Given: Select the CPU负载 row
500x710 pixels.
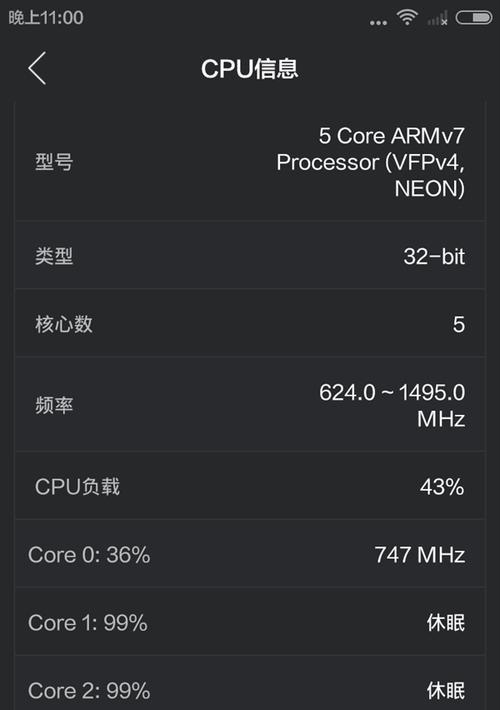Looking at the screenshot, I should (x=250, y=486).
